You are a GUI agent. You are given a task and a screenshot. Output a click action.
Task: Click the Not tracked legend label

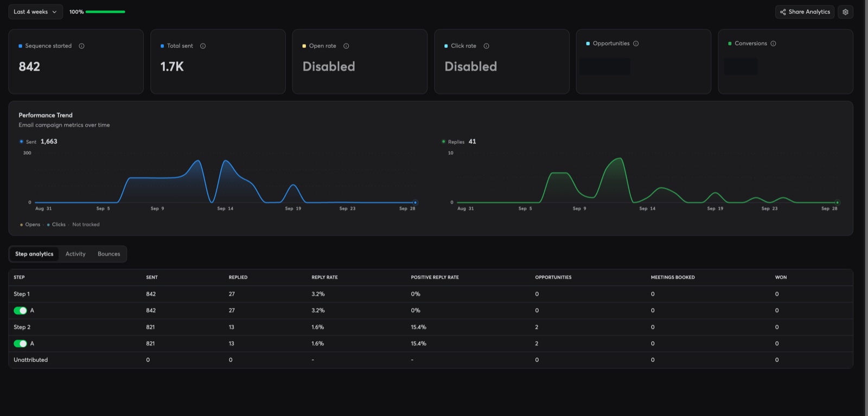86,225
